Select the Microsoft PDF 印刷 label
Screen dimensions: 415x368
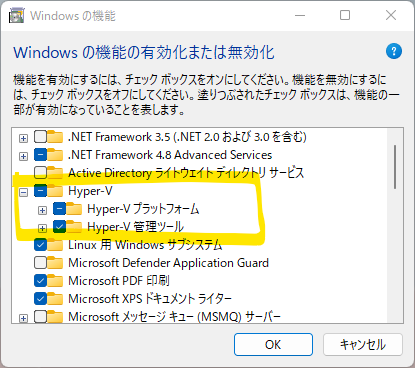click(119, 281)
